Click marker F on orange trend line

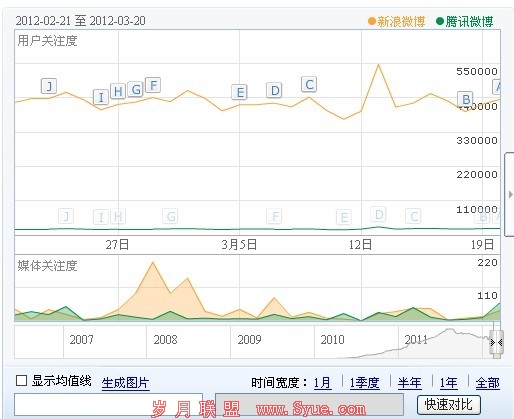coord(153,85)
